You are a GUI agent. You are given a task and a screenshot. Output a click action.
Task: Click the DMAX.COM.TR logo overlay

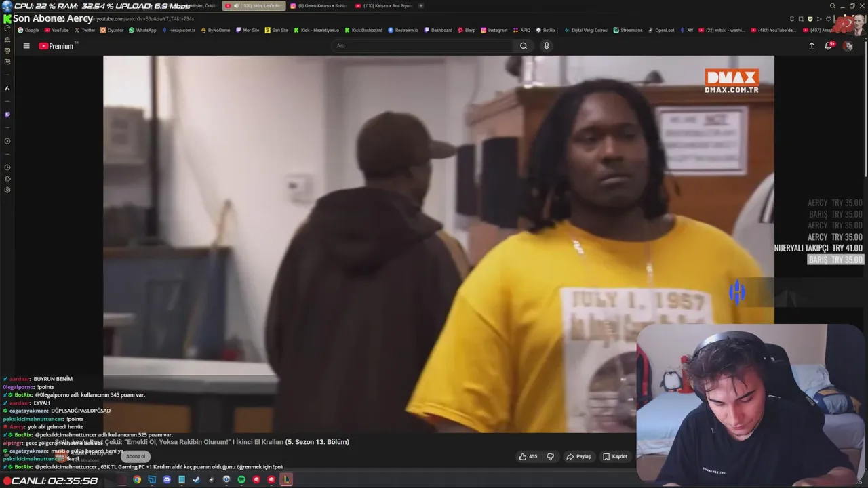point(731,81)
